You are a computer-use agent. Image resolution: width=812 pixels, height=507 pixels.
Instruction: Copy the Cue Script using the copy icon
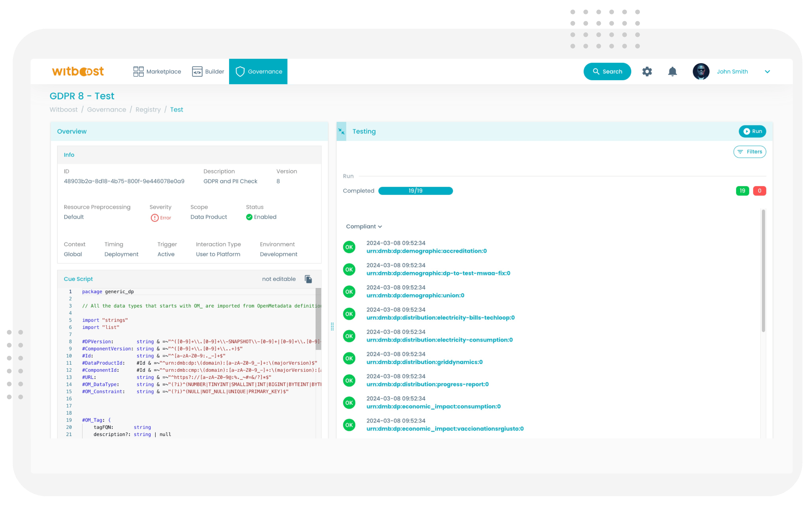click(308, 279)
